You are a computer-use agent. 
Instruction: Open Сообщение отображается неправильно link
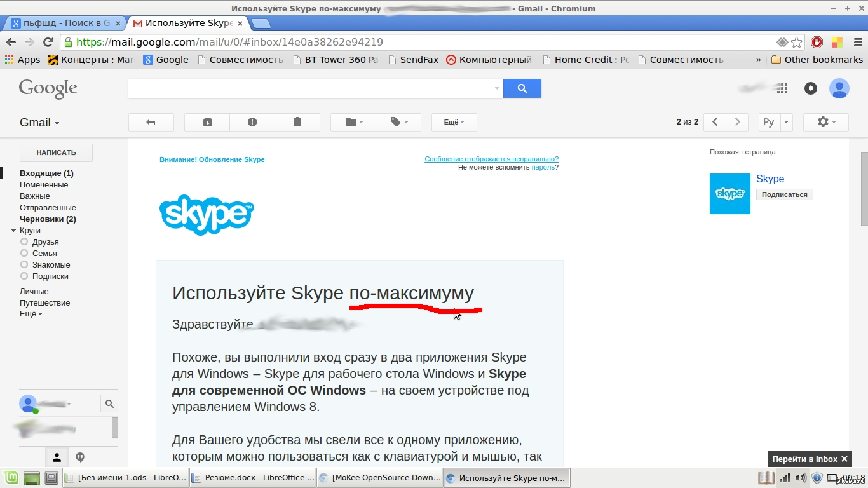click(491, 159)
